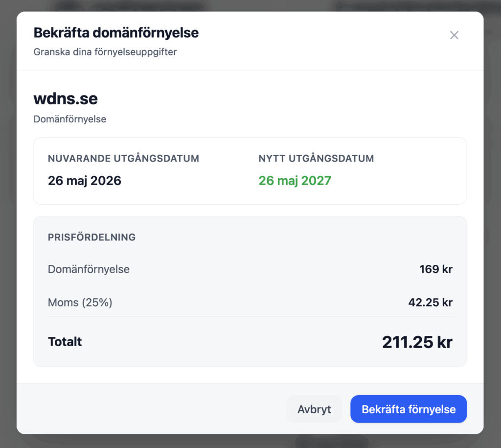Viewport: 501px width, 448px height.
Task: Close the domain renewal dialog with X
Action: click(x=454, y=35)
